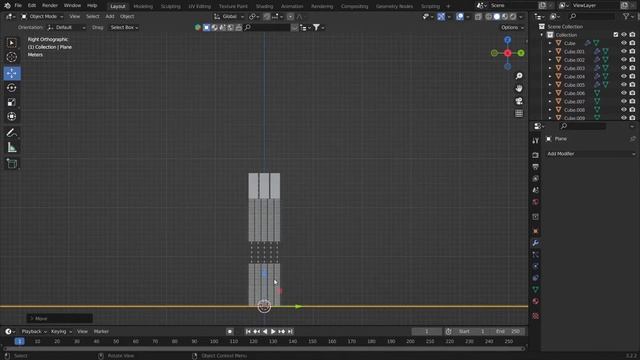640x360 pixels.
Task: Expand Cube.003 in the outliner
Action: click(x=550, y=68)
